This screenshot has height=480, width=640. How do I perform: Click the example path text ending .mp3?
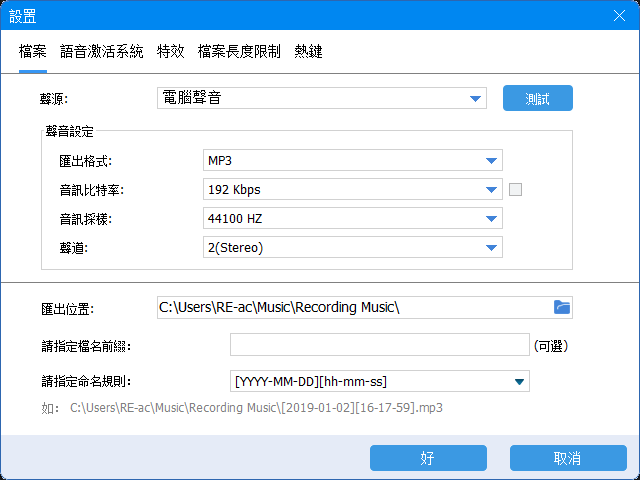[x=256, y=408]
